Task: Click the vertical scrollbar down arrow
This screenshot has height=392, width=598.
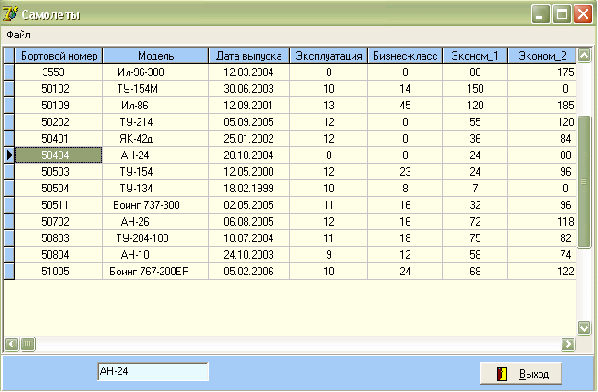Action: click(x=584, y=328)
